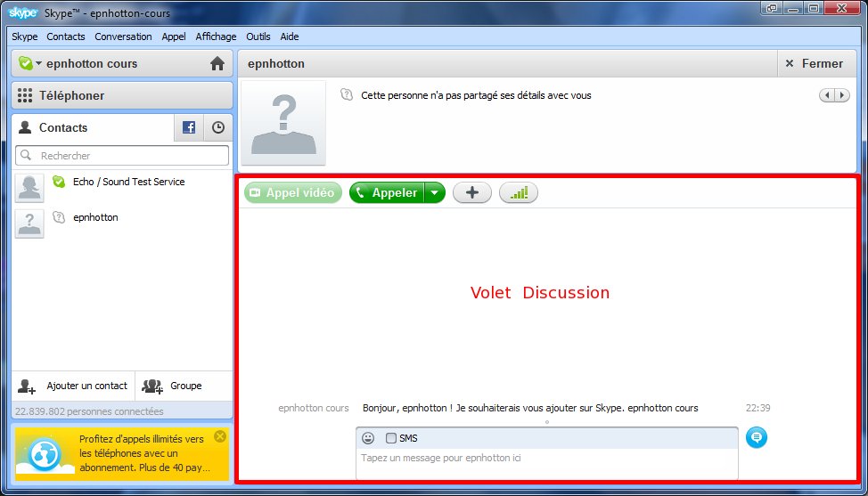This screenshot has height=496, width=868.
Task: Create a Groupe conversation
Action: (x=184, y=386)
